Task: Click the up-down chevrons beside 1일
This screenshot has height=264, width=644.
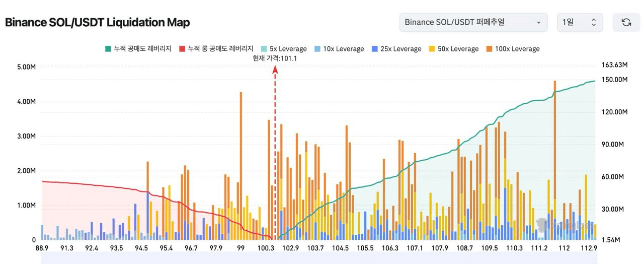Action: pyautogui.click(x=594, y=22)
